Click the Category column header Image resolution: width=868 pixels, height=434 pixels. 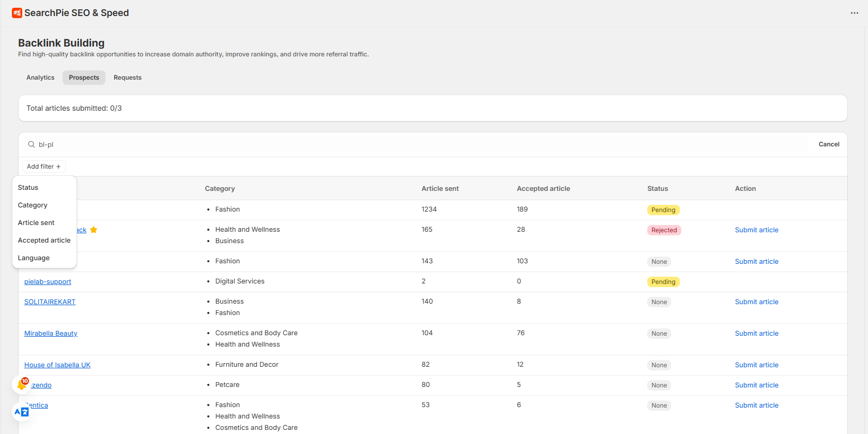(220, 189)
